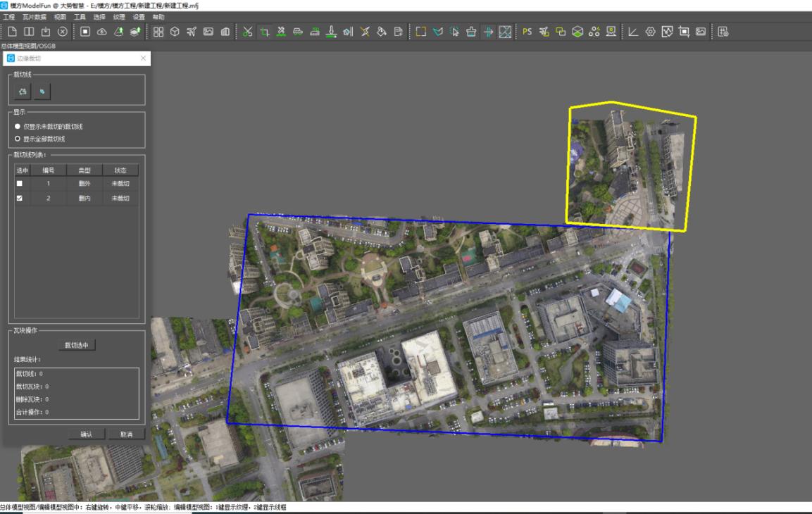
Task: Open the 设置 menu
Action: [139, 17]
